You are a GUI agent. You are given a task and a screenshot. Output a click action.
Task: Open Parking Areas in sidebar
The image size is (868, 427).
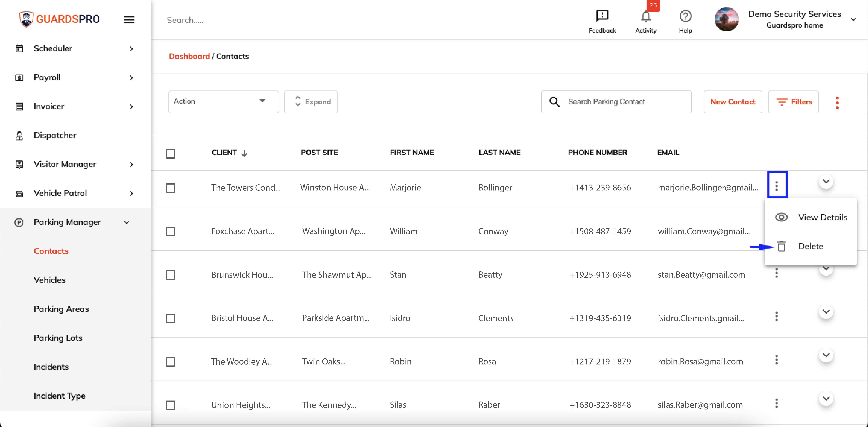click(61, 309)
